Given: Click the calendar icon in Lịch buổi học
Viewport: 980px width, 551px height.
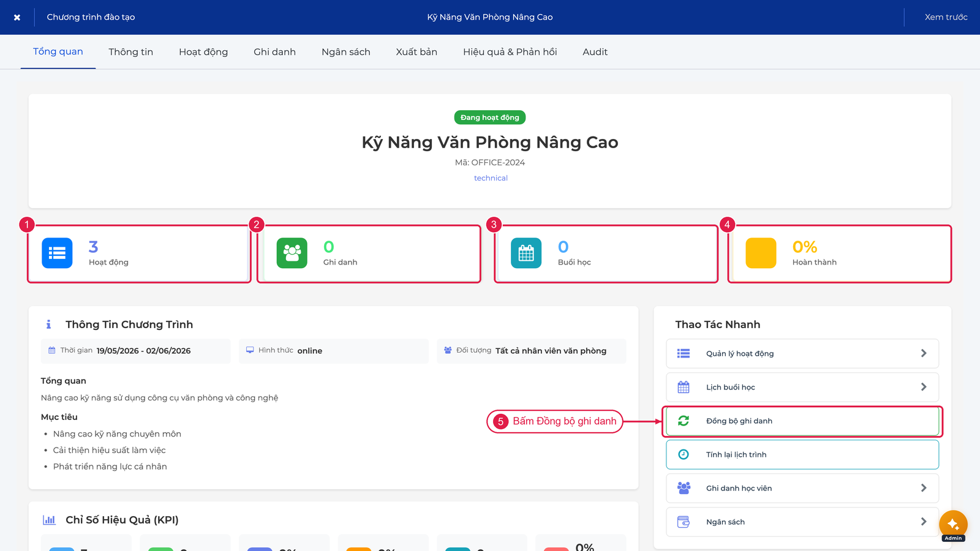Looking at the screenshot, I should [684, 387].
